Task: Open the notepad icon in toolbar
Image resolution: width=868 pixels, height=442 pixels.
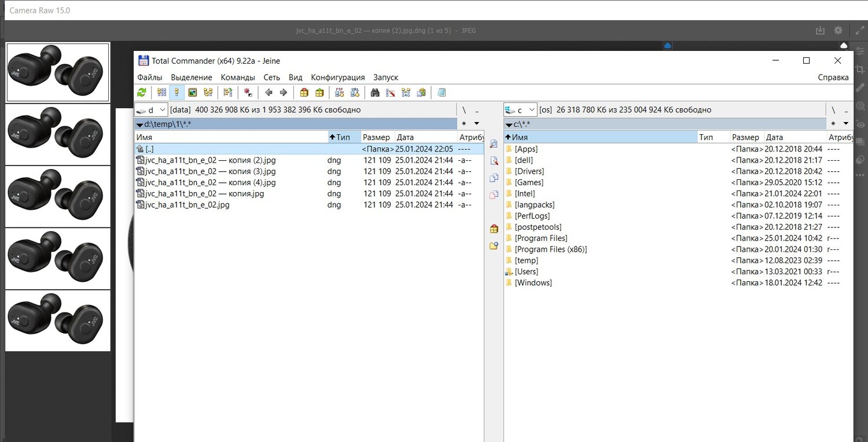Action: point(442,93)
